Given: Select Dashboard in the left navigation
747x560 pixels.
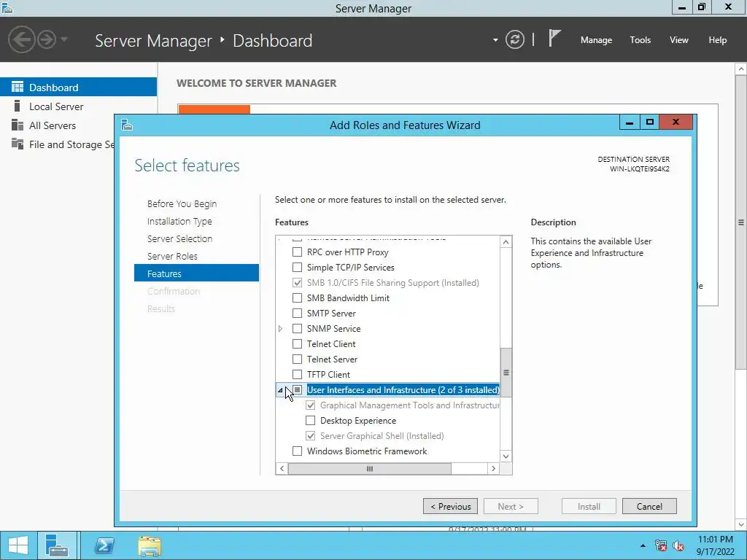Looking at the screenshot, I should click(78, 87).
